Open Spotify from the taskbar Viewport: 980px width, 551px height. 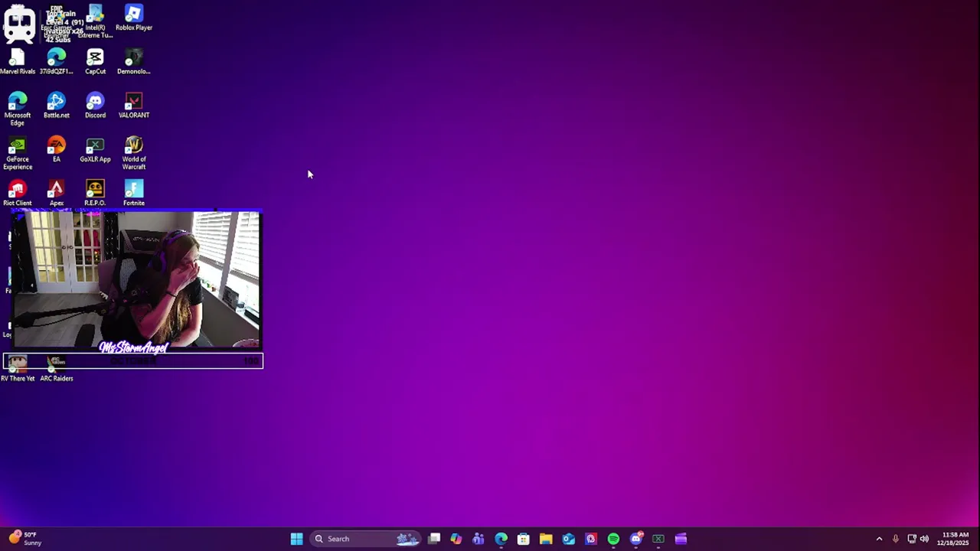[613, 539]
